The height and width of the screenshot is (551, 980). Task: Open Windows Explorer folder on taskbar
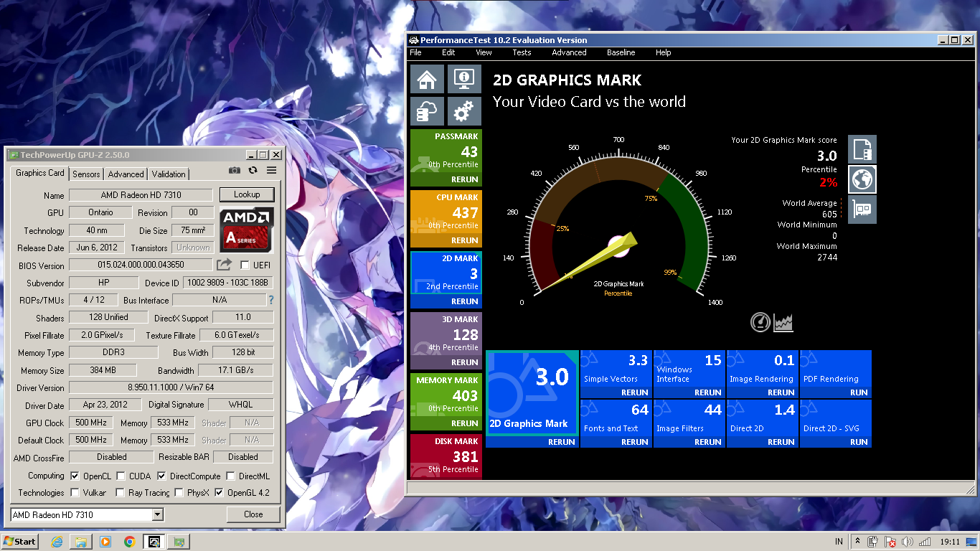pos(81,542)
